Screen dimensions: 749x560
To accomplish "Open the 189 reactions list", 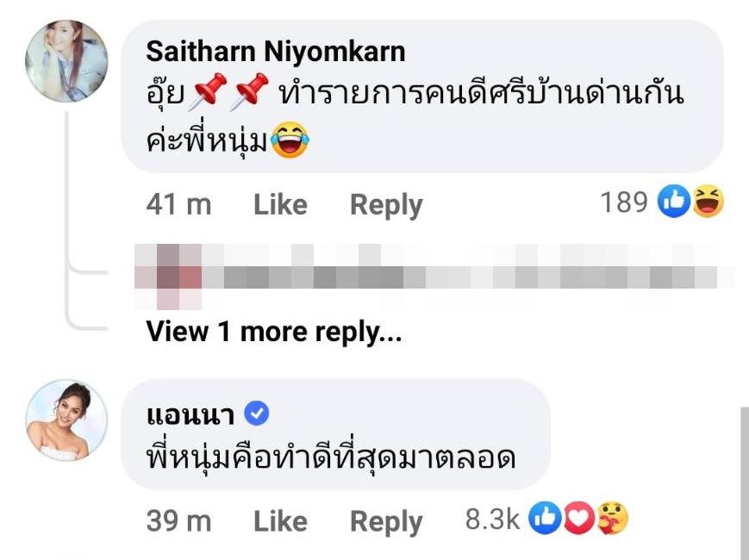I will point(623,203).
